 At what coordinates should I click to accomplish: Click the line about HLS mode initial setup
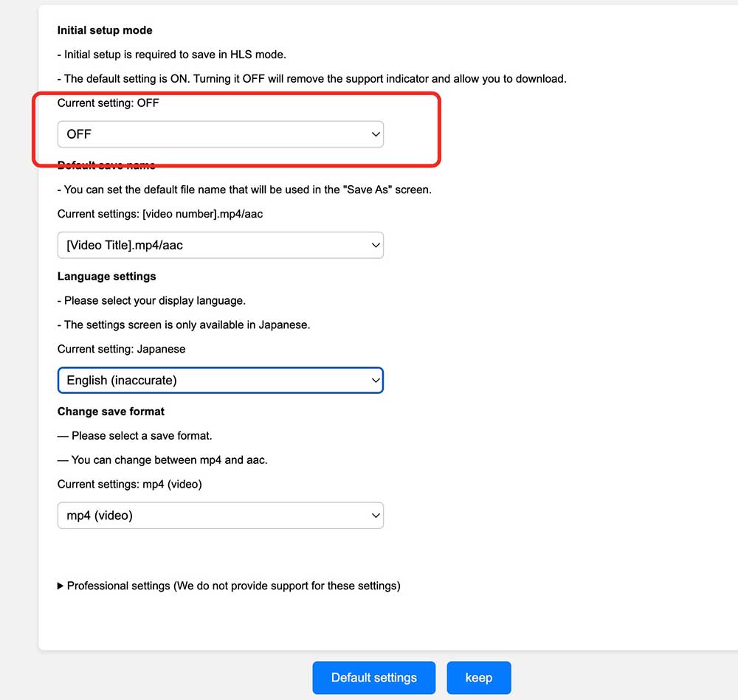click(172, 54)
